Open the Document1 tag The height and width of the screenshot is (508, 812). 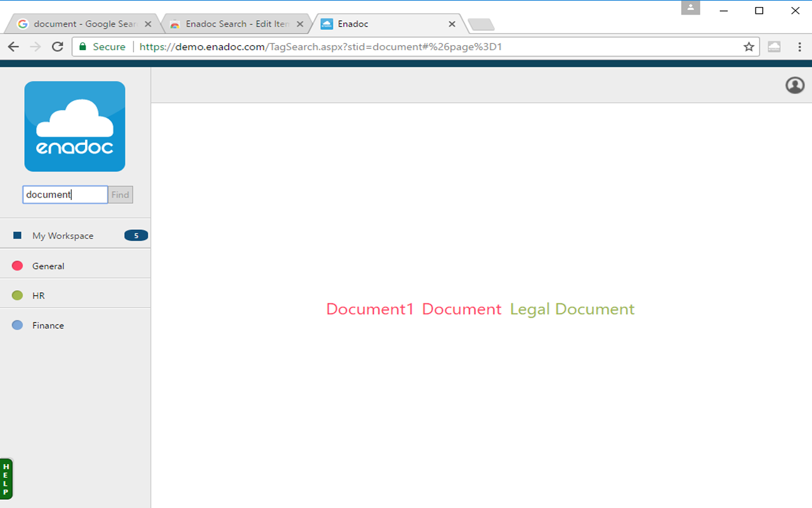[x=370, y=309]
